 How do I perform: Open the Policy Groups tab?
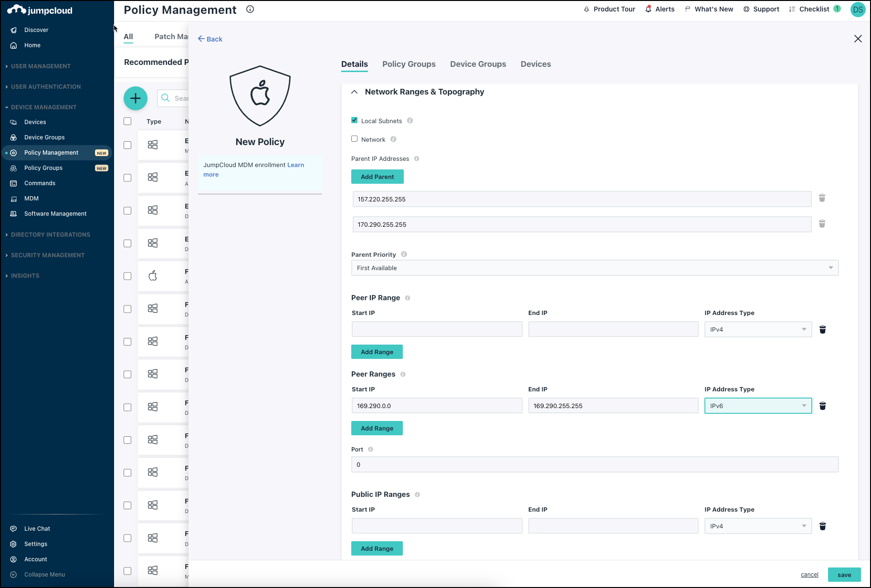409,64
